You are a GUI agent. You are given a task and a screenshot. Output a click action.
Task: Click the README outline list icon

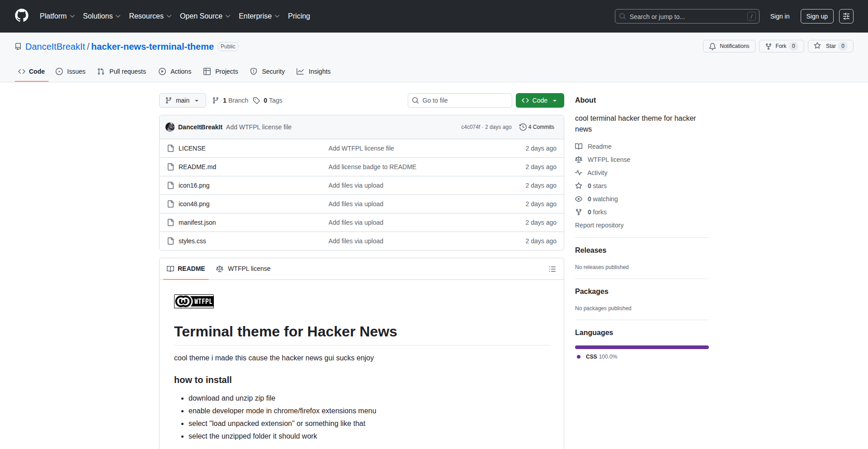tap(552, 269)
